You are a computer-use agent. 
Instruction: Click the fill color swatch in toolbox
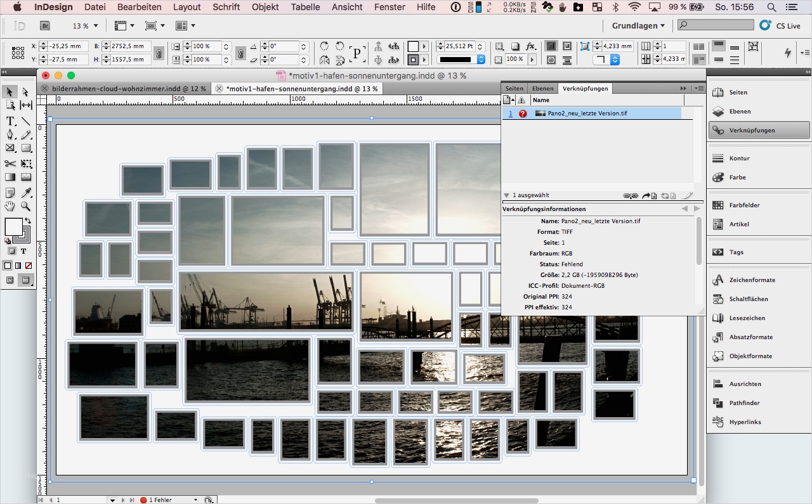pos(13,226)
